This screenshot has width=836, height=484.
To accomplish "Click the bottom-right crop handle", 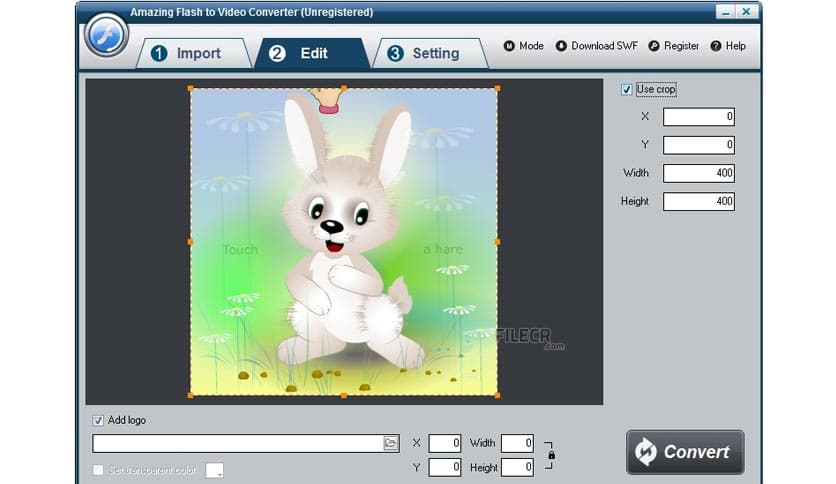I will coord(497,396).
